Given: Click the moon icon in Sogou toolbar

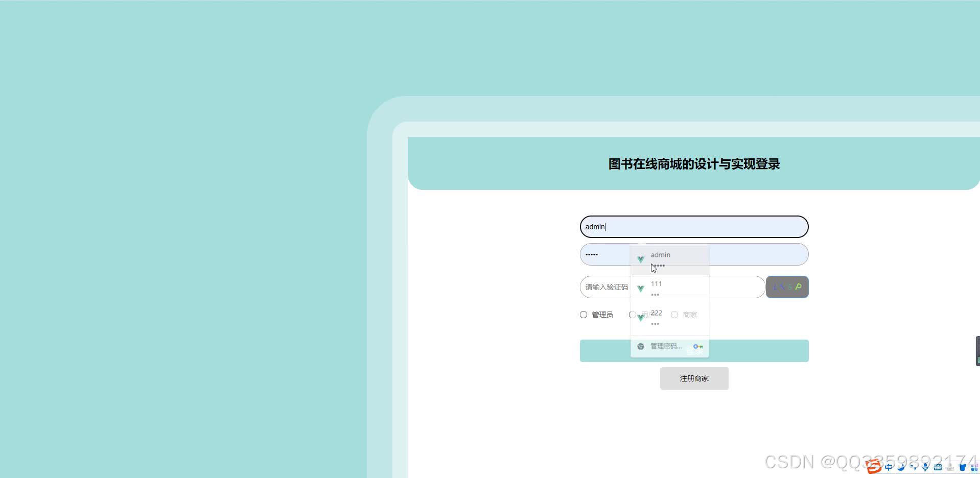Looking at the screenshot, I should [x=901, y=467].
